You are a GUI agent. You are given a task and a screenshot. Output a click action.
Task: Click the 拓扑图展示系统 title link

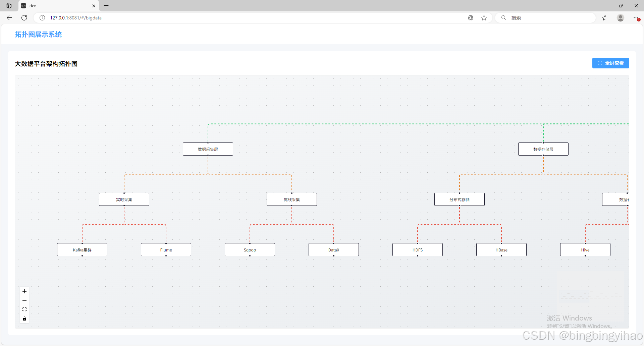[x=38, y=35]
